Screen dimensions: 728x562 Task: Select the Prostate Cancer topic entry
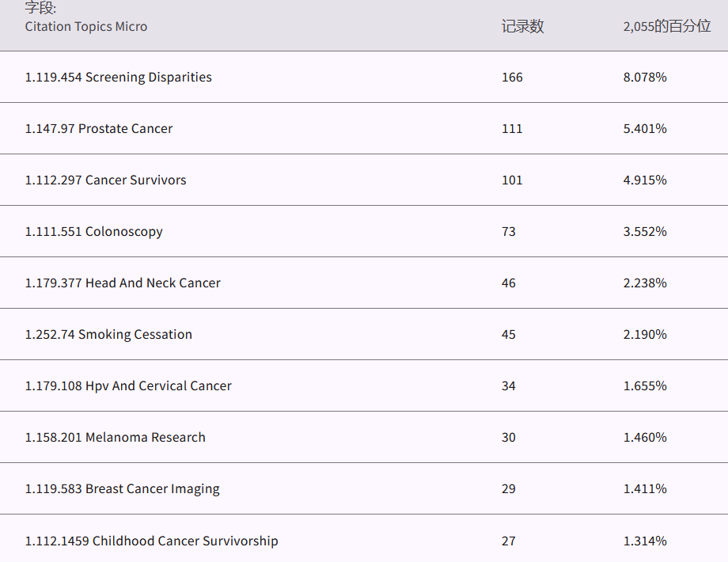click(x=99, y=128)
